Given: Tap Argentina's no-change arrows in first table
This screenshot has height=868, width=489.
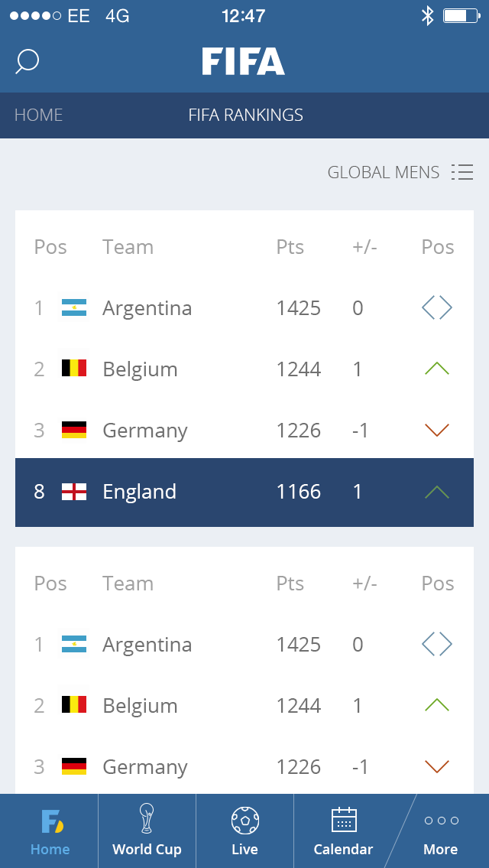Looking at the screenshot, I should click(x=437, y=308).
